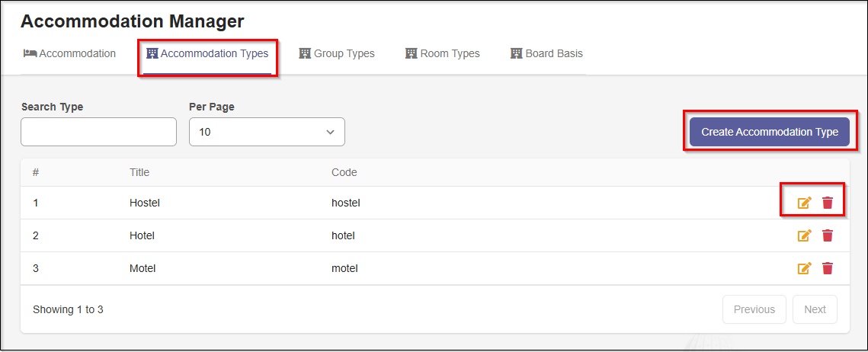
Task: Select the Accommodation Types tab
Action: 207,53
